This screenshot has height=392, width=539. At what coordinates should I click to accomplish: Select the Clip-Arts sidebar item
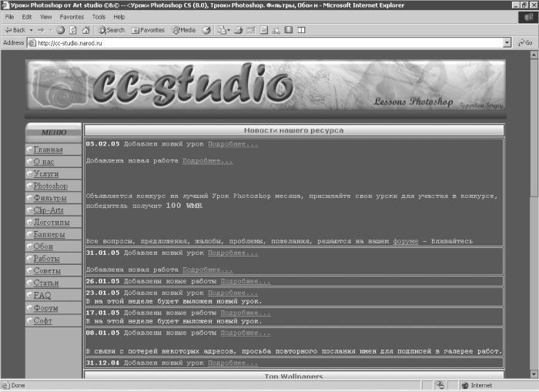(x=50, y=210)
